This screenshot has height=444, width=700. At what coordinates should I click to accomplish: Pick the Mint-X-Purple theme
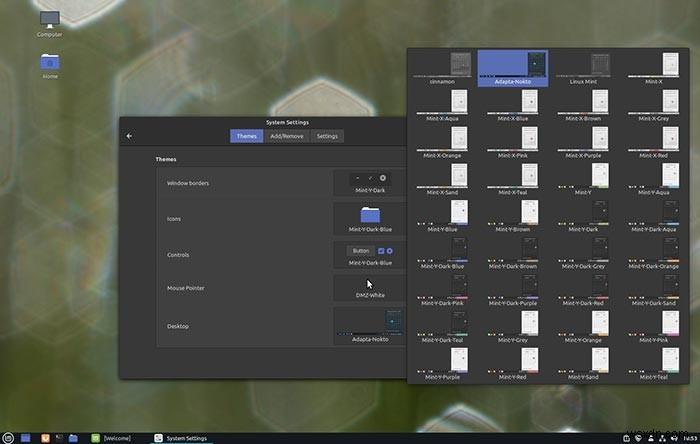pos(583,142)
